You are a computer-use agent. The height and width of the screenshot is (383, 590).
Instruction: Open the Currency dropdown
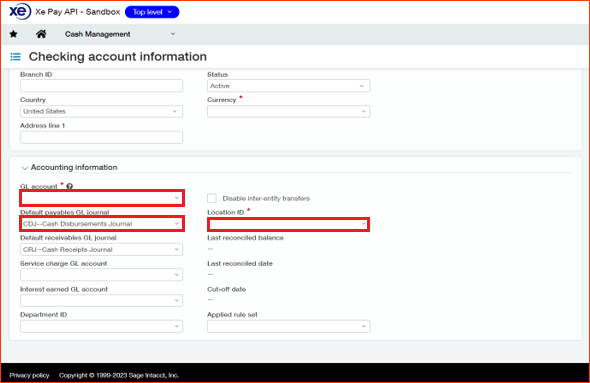click(x=289, y=111)
